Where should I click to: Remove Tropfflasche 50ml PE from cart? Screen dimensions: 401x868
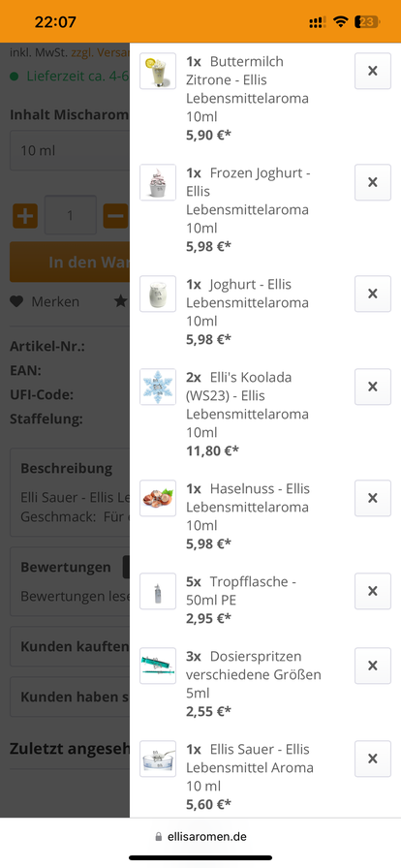[x=373, y=591]
